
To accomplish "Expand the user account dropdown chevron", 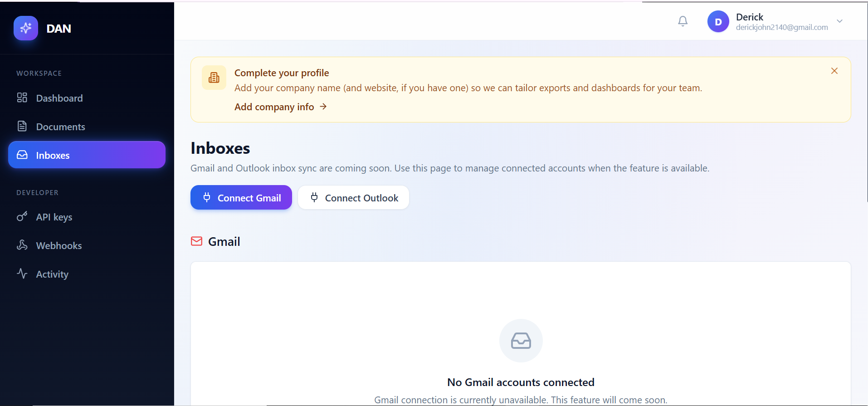I will click(x=839, y=21).
